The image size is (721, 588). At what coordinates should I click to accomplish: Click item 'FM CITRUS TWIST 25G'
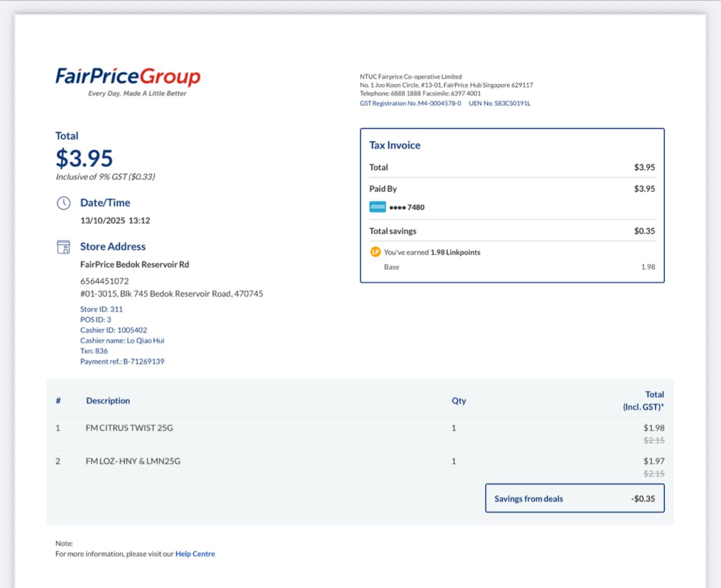130,428
